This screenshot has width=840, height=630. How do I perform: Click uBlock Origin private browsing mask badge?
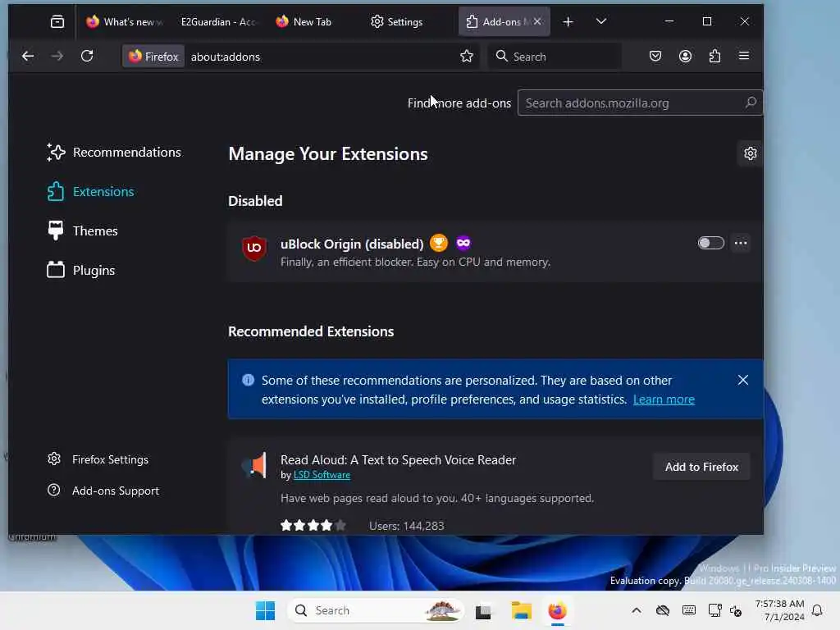coord(463,243)
